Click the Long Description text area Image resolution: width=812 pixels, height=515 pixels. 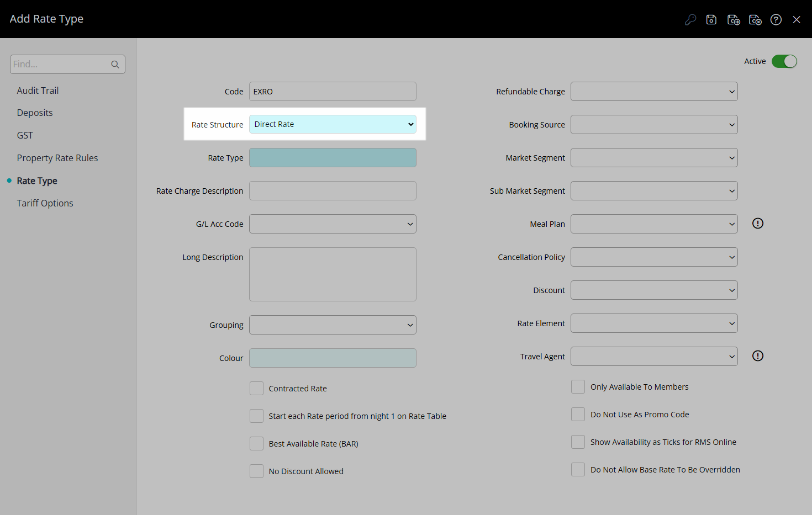(333, 274)
